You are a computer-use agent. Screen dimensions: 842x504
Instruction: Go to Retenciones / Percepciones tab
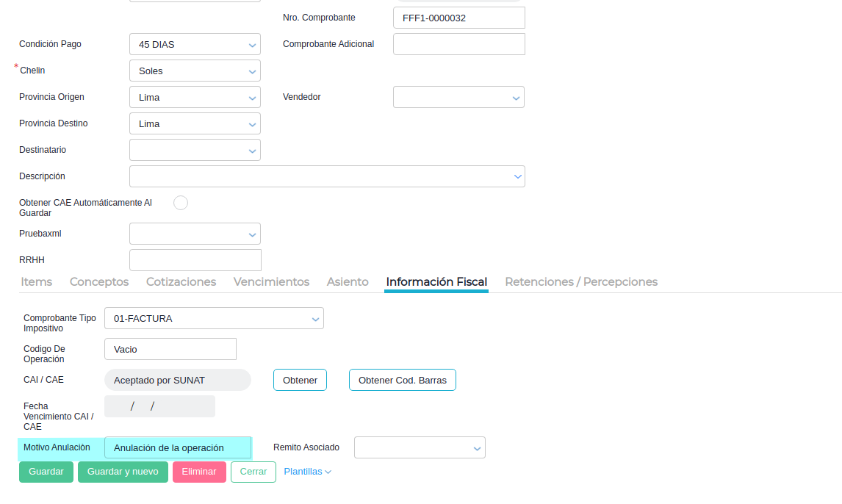coord(581,282)
